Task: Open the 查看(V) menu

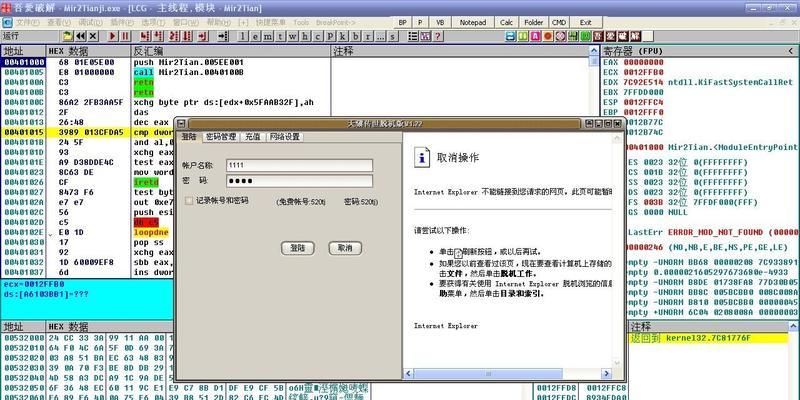Action: (x=59, y=22)
